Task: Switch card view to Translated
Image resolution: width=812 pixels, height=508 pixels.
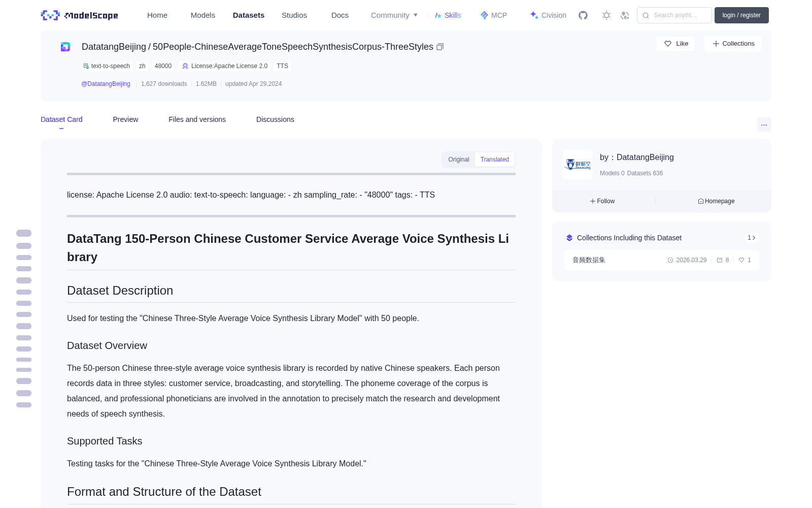Action: click(495, 160)
